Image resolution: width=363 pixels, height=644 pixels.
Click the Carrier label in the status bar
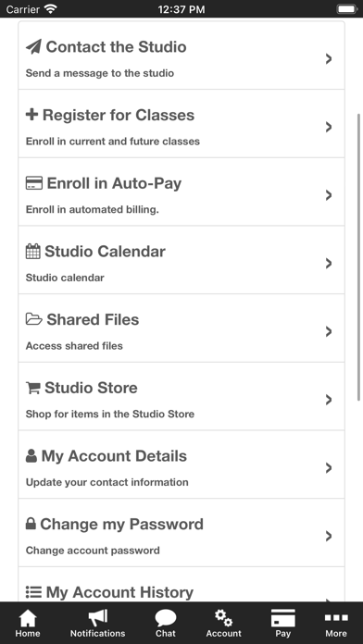tap(23, 9)
